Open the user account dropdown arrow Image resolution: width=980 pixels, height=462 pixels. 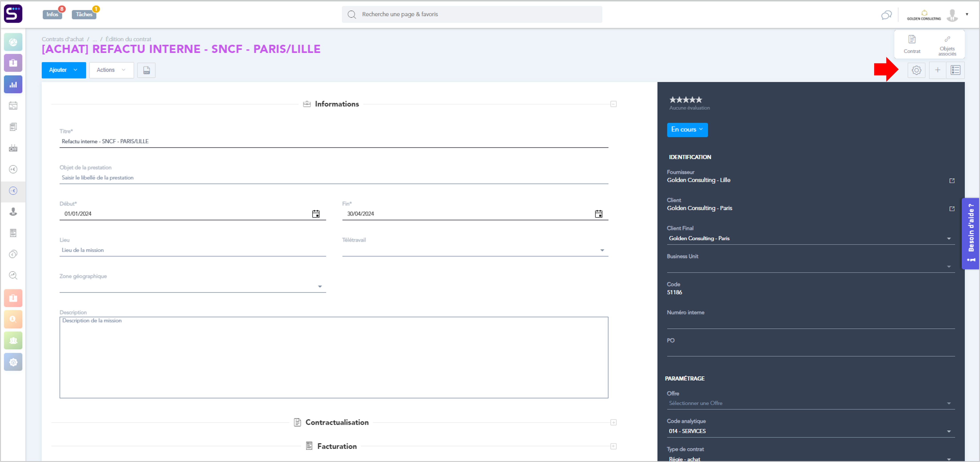(967, 14)
